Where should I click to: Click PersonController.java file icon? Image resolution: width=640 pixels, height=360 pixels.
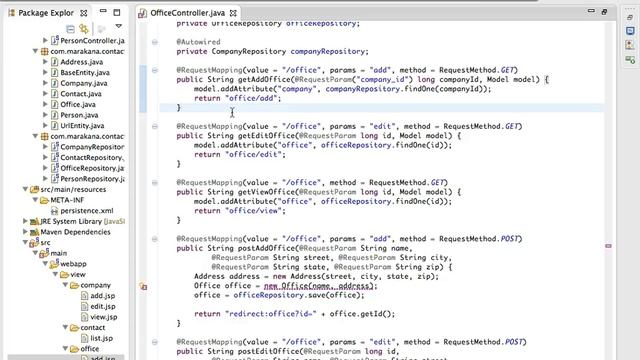pos(55,40)
